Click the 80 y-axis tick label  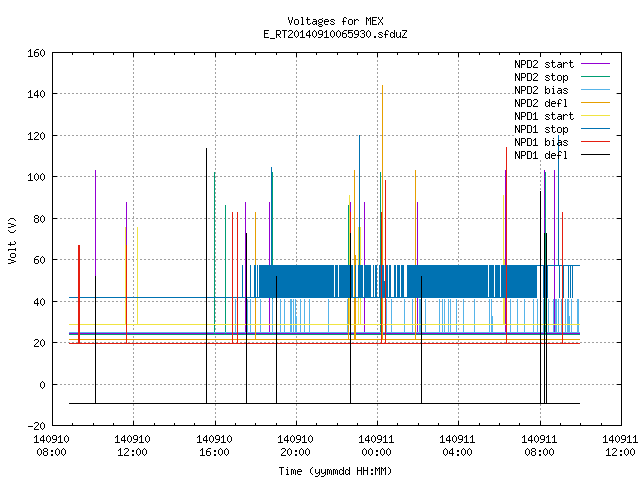pyautogui.click(x=39, y=219)
